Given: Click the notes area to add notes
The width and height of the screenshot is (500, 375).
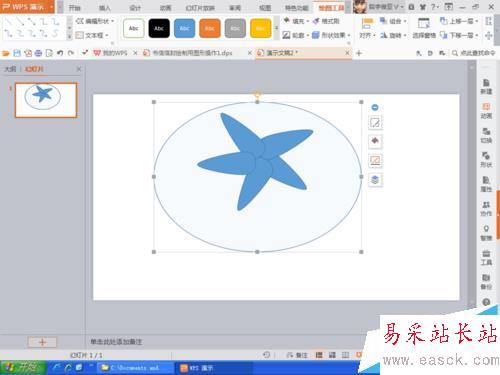Looking at the screenshot, I should [116, 342].
